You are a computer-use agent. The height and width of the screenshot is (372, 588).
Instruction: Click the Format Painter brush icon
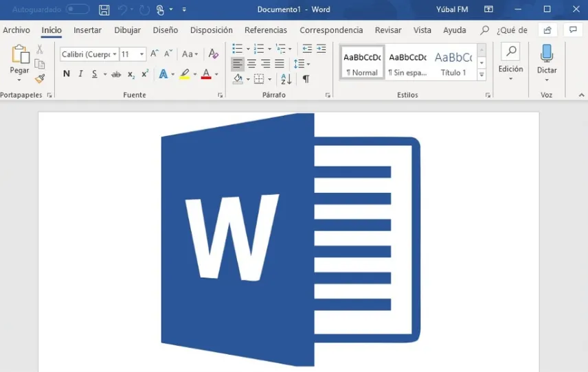pyautogui.click(x=40, y=79)
